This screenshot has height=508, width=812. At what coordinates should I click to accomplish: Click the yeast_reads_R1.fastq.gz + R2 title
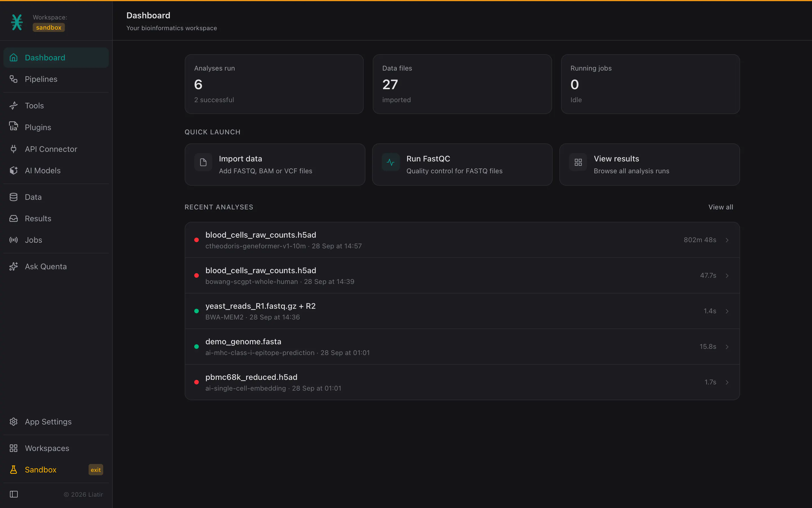point(261,306)
